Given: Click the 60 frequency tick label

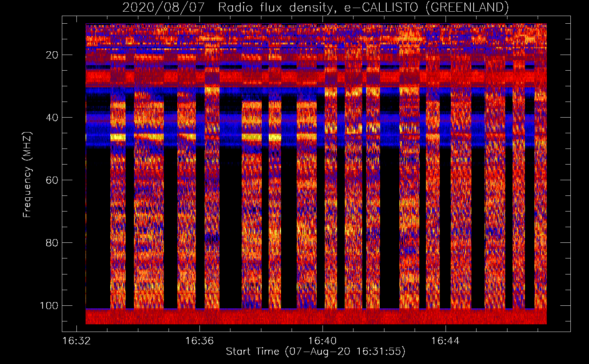Looking at the screenshot, I should pyautogui.click(x=52, y=180).
